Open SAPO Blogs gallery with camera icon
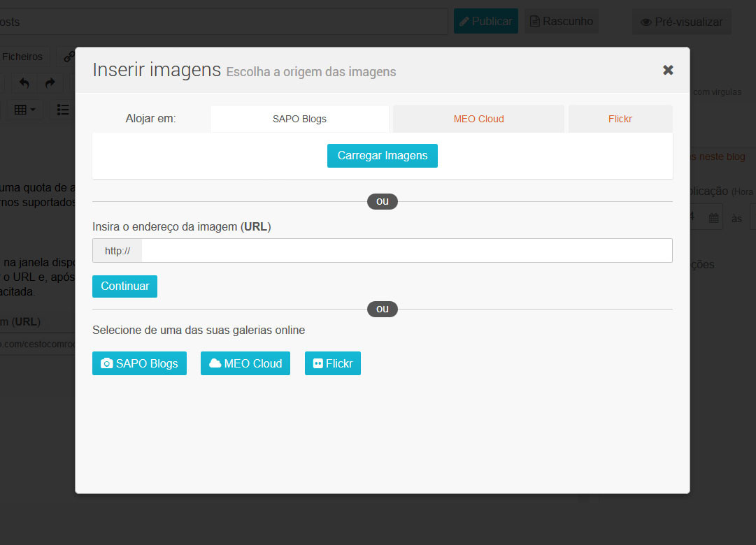Image resolution: width=756 pixels, height=545 pixels. click(139, 363)
